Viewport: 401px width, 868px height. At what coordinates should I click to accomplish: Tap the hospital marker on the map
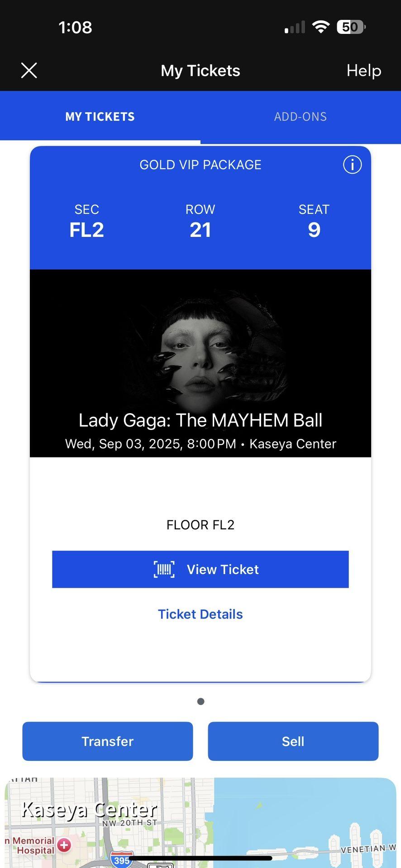(x=64, y=844)
